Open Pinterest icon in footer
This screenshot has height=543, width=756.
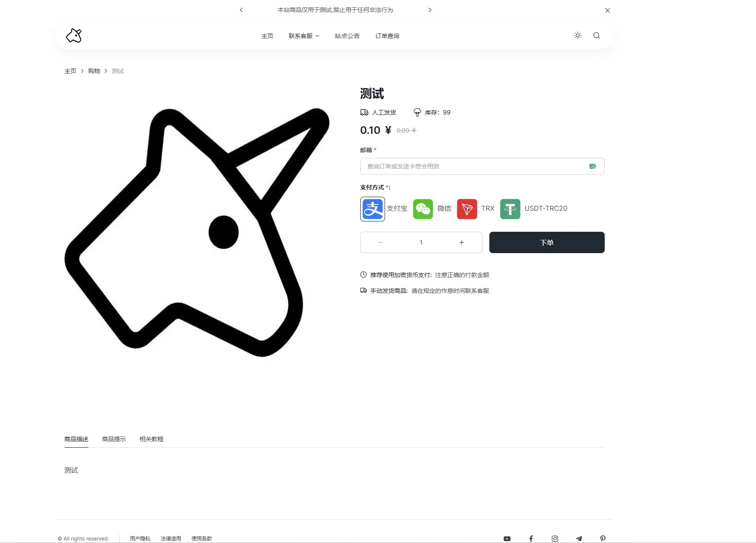click(603, 539)
